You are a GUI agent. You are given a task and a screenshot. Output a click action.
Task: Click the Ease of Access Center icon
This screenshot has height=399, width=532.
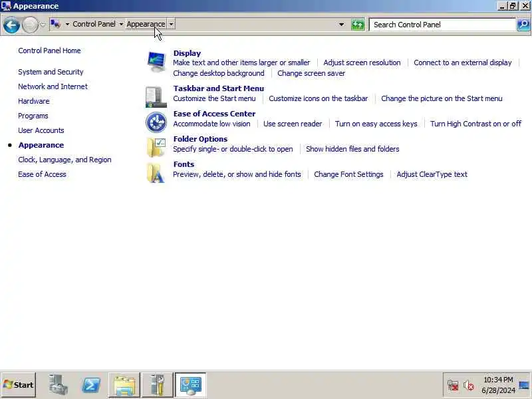(x=156, y=122)
